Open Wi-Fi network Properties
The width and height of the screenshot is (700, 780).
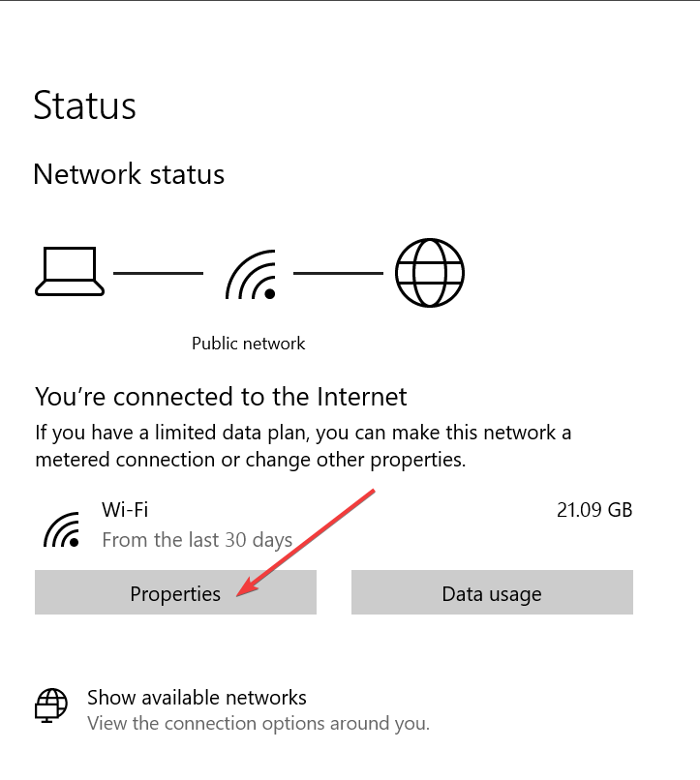[175, 593]
